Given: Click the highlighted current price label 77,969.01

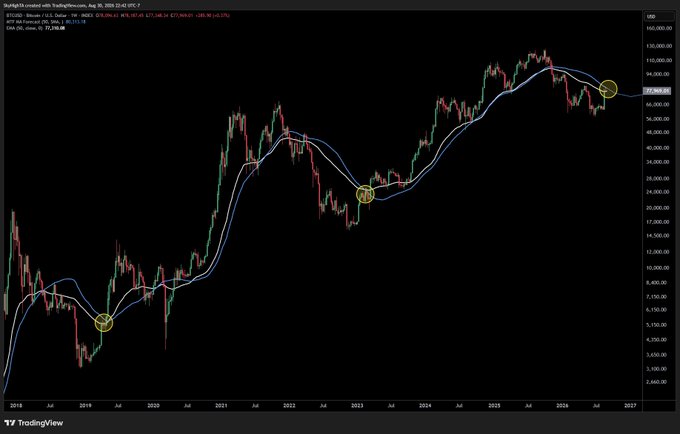Looking at the screenshot, I should click(657, 91).
